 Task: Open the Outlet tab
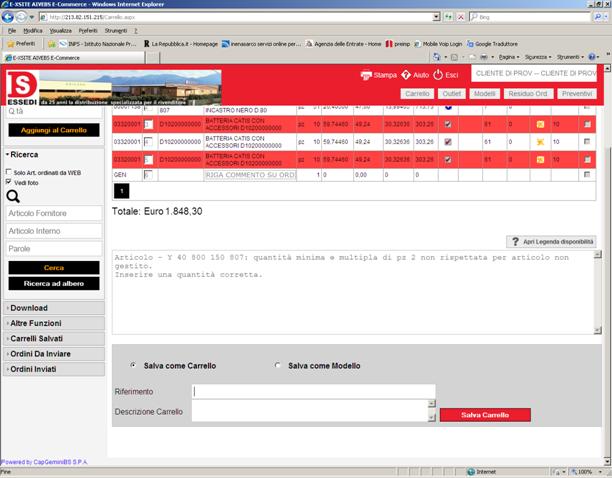coord(451,93)
